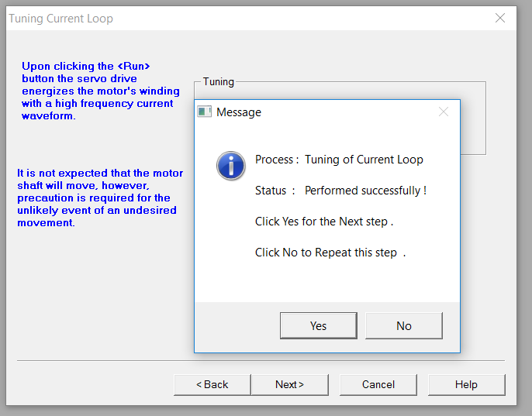Go to the previous page with Back

(x=212, y=384)
